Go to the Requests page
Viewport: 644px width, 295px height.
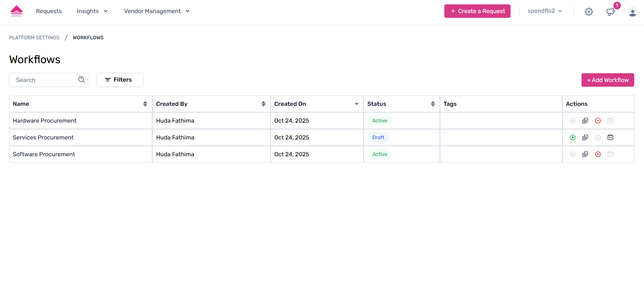coord(49,11)
